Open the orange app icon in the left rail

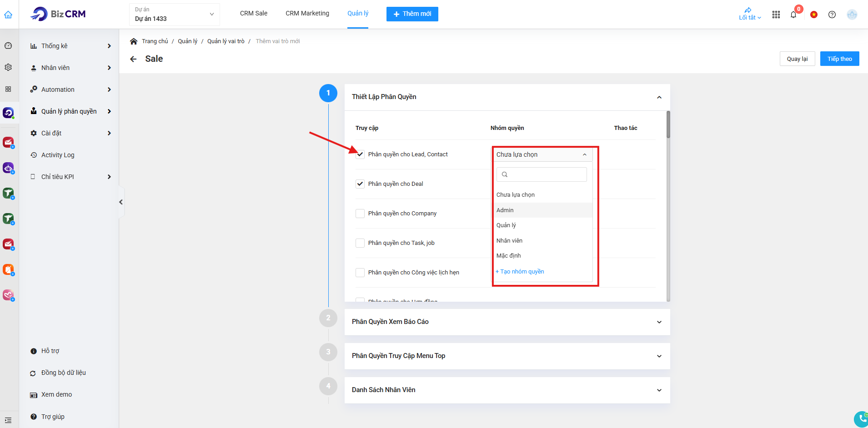[x=8, y=269]
